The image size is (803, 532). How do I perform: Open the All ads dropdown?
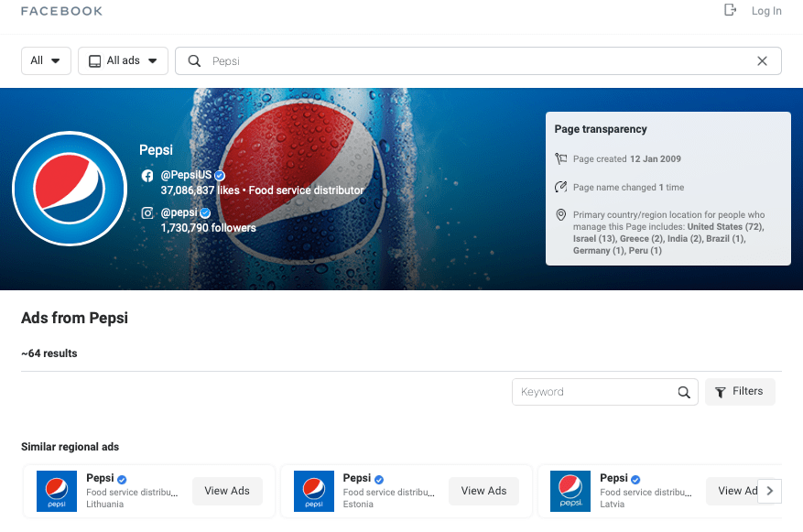point(123,60)
